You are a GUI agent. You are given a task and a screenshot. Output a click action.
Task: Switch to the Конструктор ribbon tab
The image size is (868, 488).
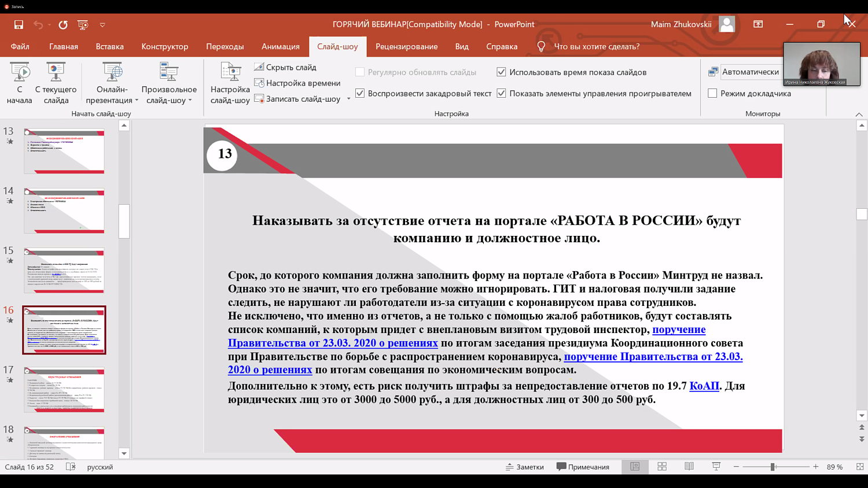coord(165,46)
